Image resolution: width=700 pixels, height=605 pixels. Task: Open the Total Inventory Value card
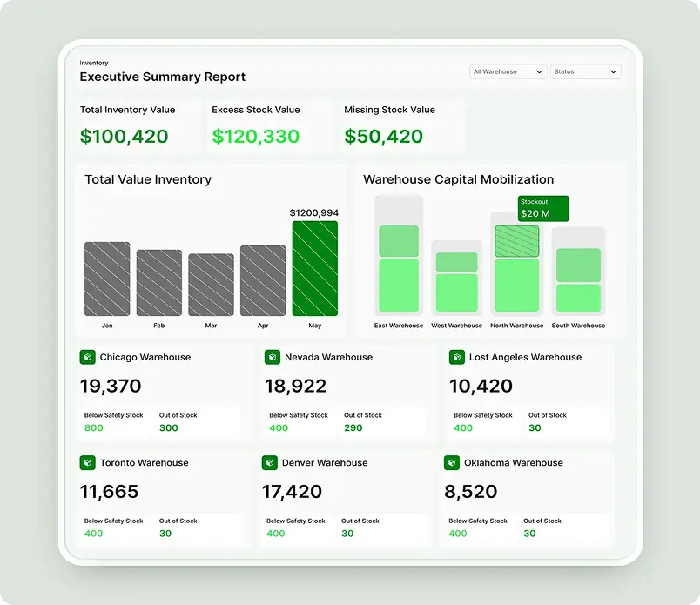(139, 125)
